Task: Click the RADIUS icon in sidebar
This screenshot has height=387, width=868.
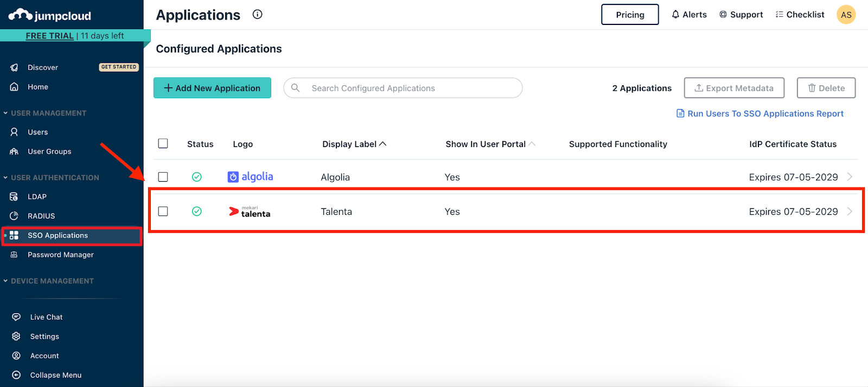Action: tap(14, 216)
